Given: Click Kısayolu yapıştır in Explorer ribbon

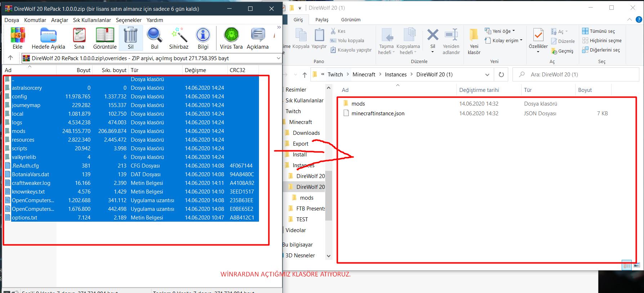Looking at the screenshot, I should click(351, 50).
